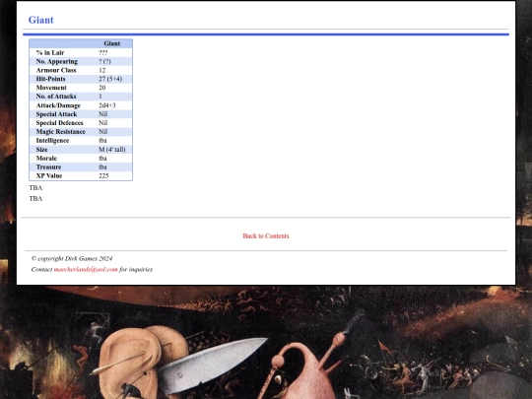Viewport: 532px width, 399px height.
Task: Click the Nil value for Magic Resistance
Action: tap(103, 132)
